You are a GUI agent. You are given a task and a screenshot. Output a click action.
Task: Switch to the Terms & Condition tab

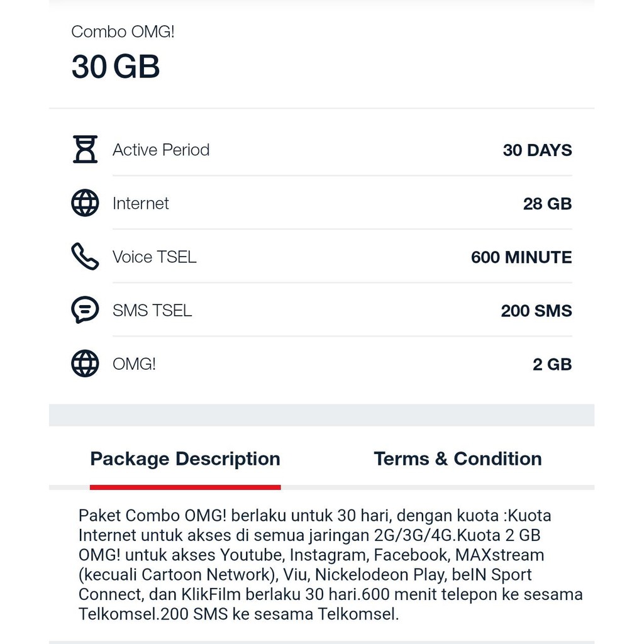[457, 458]
